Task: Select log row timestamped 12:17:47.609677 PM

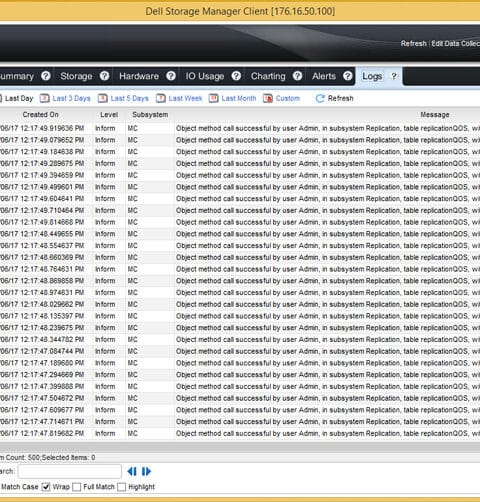Action: pyautogui.click(x=240, y=410)
